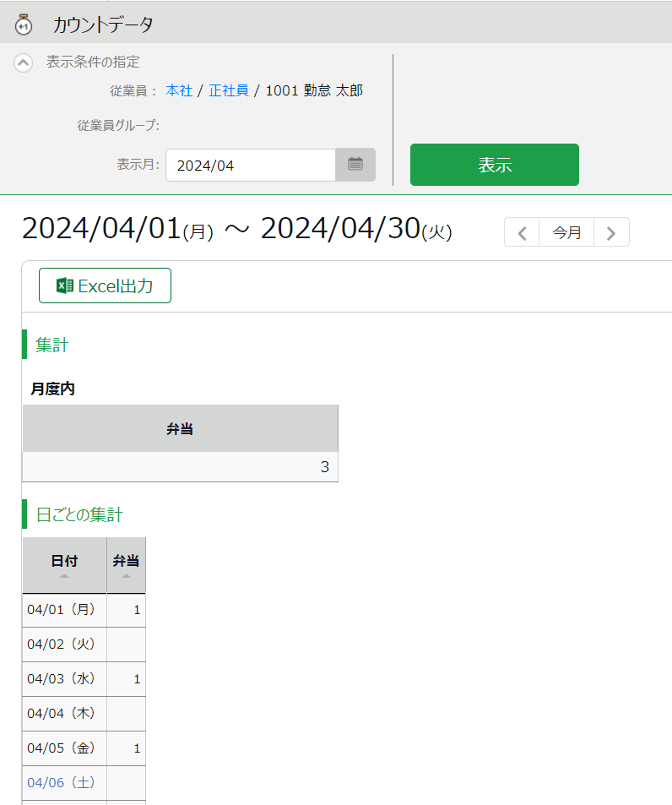Open the 本社 link
This screenshot has height=805, width=672.
tap(179, 90)
